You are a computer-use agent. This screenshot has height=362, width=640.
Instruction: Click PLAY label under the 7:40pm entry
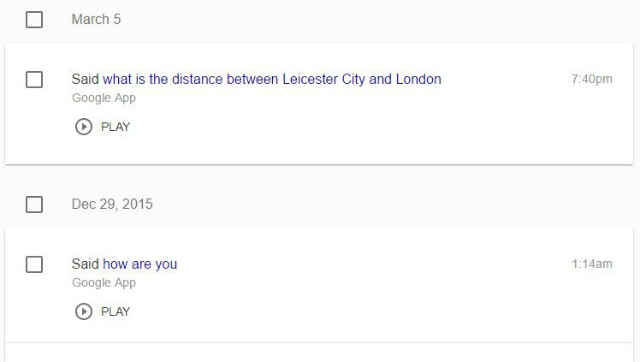point(115,127)
